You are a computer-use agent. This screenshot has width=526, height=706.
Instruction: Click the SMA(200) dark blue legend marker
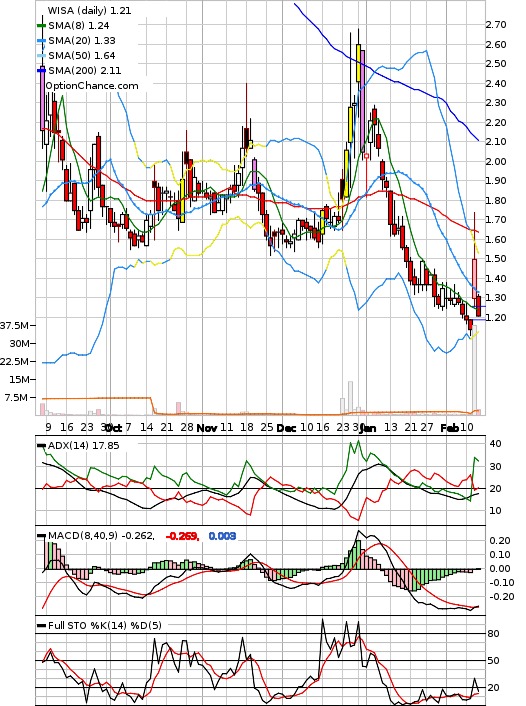[41, 71]
